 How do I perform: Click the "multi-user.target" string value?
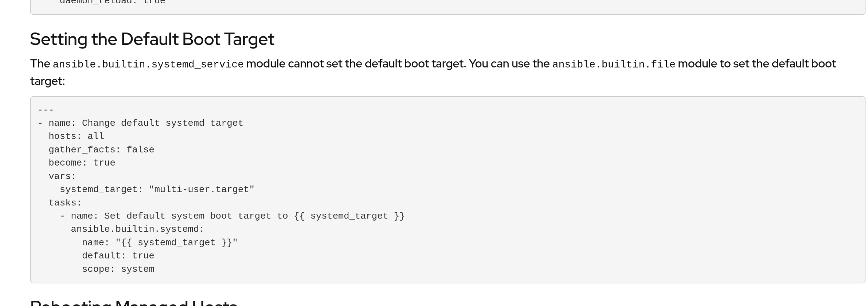(x=202, y=190)
